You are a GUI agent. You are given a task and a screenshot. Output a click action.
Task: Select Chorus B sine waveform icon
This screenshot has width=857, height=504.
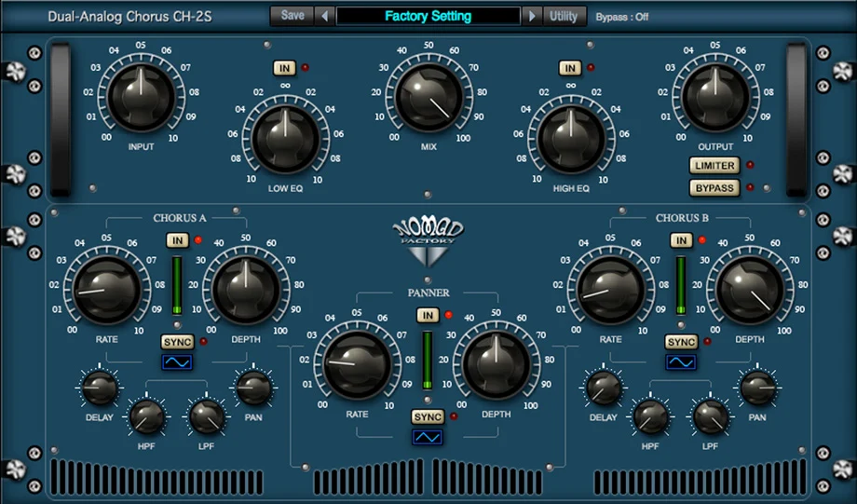pos(681,361)
